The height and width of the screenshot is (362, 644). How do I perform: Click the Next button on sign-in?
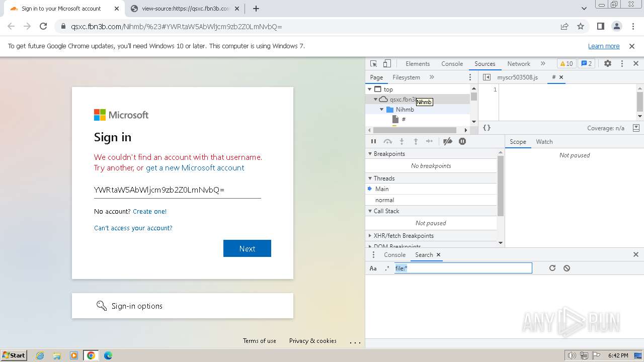click(x=247, y=248)
